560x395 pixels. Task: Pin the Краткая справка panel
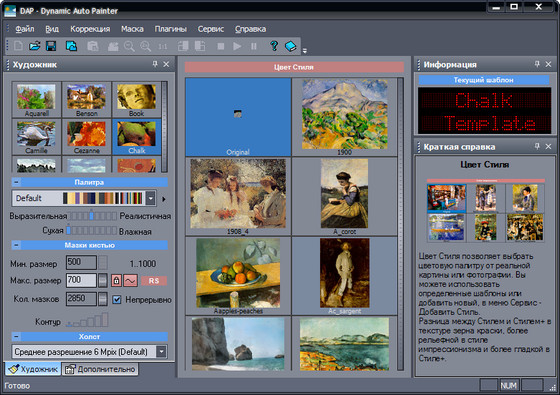(x=537, y=146)
